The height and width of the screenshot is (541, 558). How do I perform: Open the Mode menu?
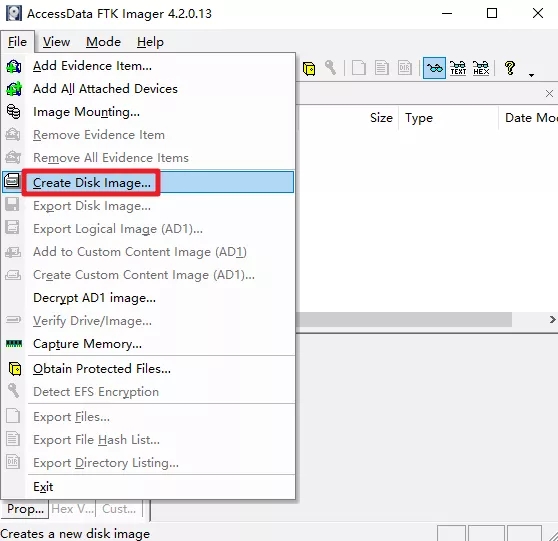coord(103,42)
